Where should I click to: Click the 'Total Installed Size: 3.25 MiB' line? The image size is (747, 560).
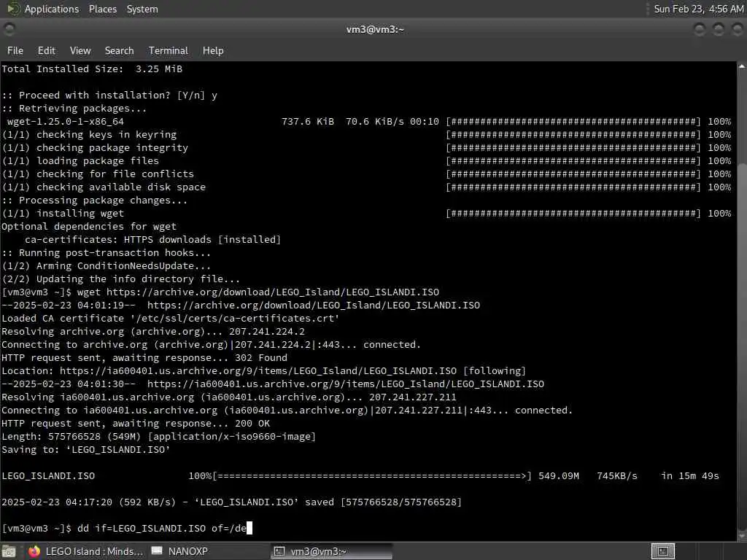click(x=92, y=69)
